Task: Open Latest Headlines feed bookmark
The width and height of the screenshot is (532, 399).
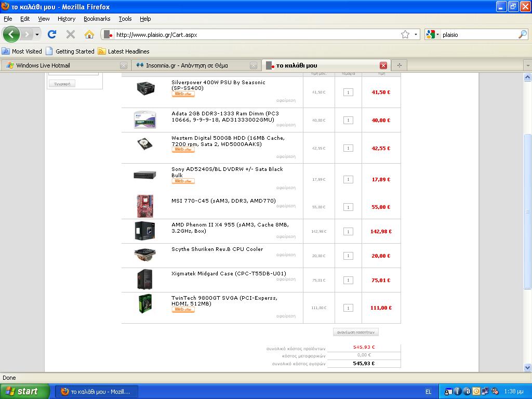Action: (124, 51)
